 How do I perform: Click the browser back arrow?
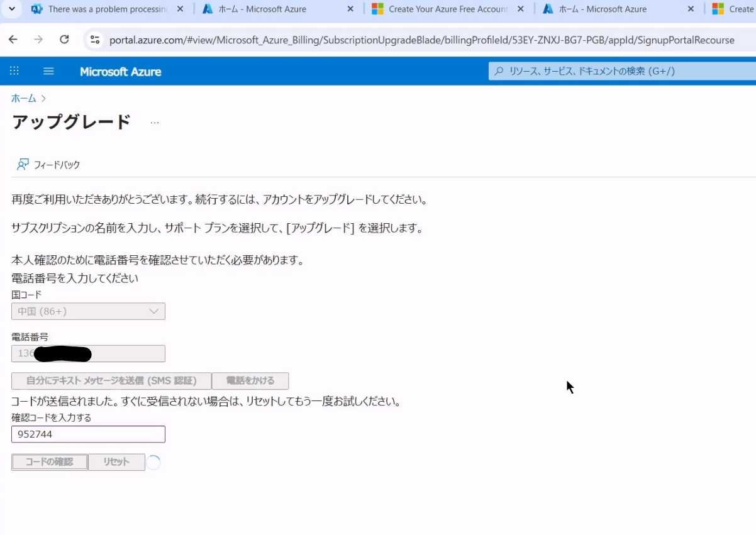13,40
